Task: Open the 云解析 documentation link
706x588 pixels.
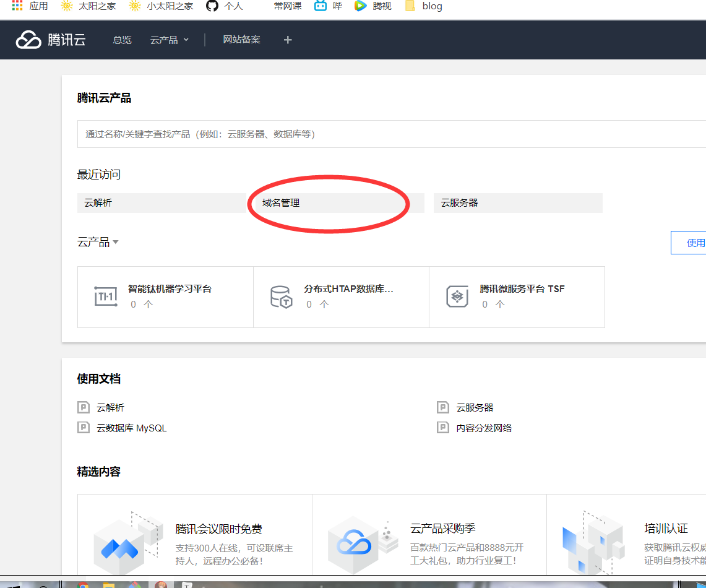Action: pyautogui.click(x=110, y=407)
